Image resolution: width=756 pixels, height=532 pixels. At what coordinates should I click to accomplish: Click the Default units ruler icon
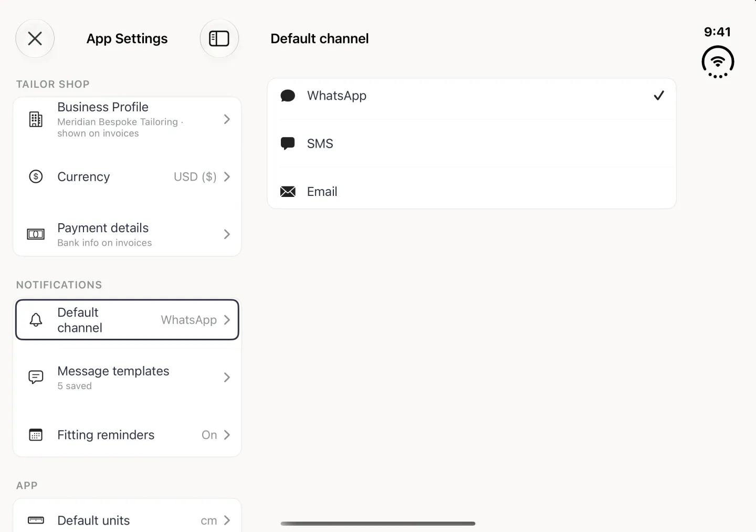tap(36, 520)
